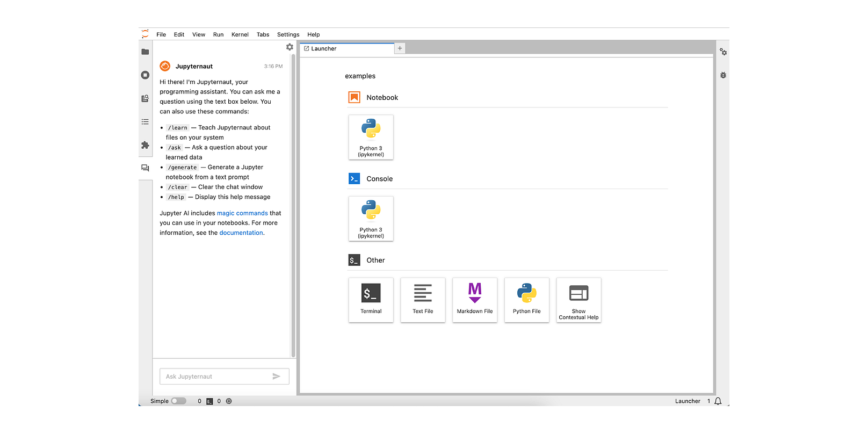This screenshot has height=434, width=868.
Task: Click the Jupyternaut avatar icon
Action: click(x=165, y=66)
